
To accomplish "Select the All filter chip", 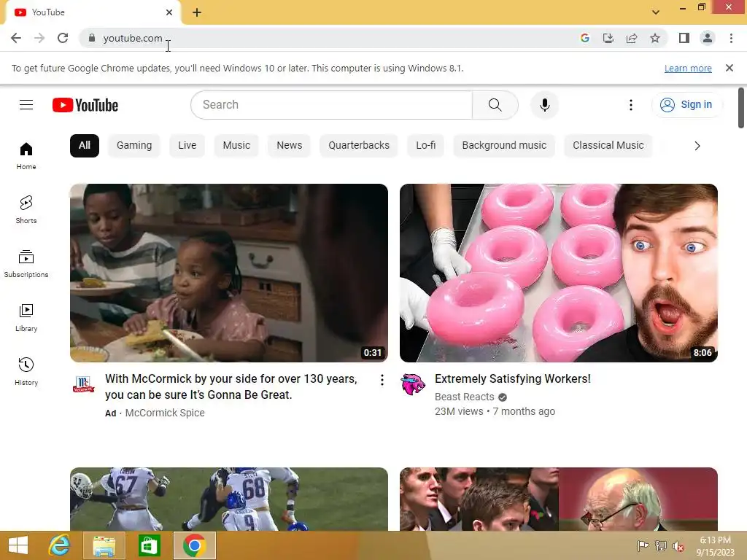I will [85, 146].
